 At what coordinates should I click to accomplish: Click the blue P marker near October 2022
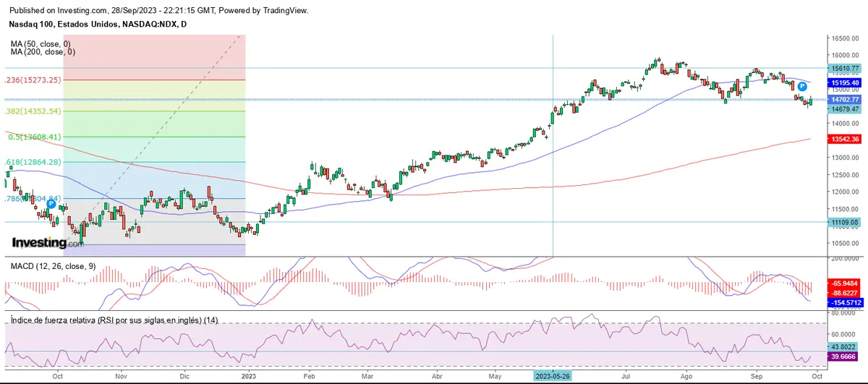coord(51,205)
